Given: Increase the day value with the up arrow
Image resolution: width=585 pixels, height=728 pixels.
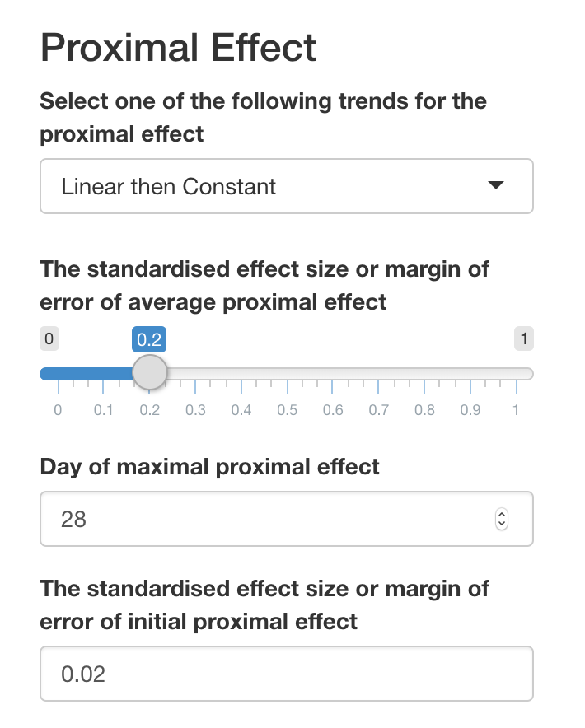Looking at the screenshot, I should pos(502,514).
